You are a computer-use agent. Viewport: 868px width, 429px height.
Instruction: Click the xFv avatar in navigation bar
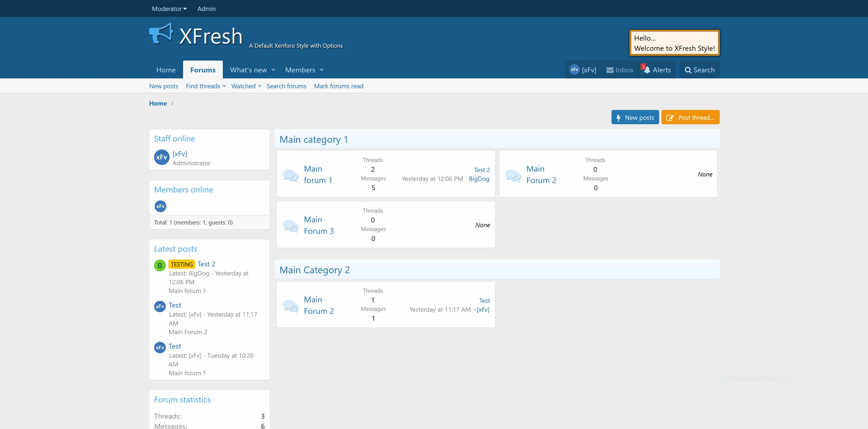click(x=574, y=69)
